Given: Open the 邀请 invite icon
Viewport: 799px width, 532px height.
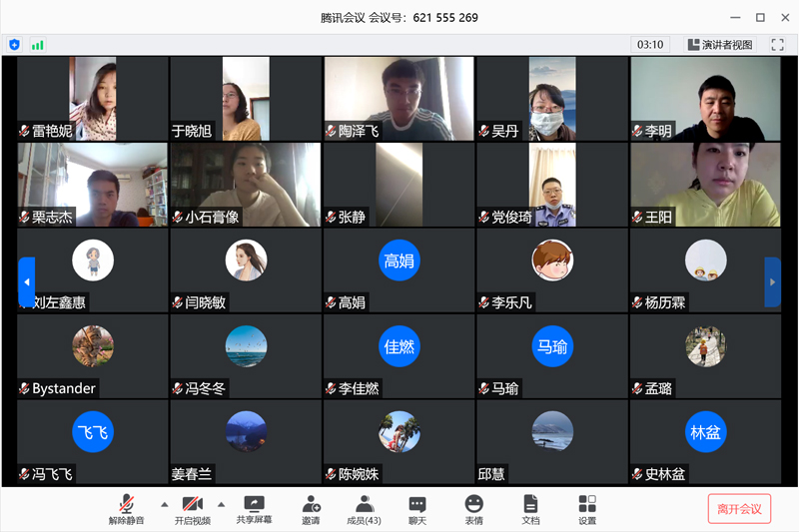Looking at the screenshot, I should pyautogui.click(x=311, y=508).
